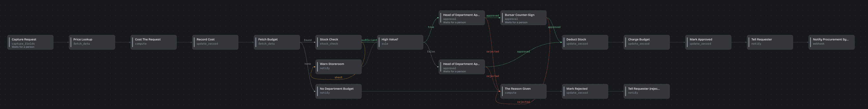Click the green 'true' edge label
The image size is (868, 109).
(431, 27)
